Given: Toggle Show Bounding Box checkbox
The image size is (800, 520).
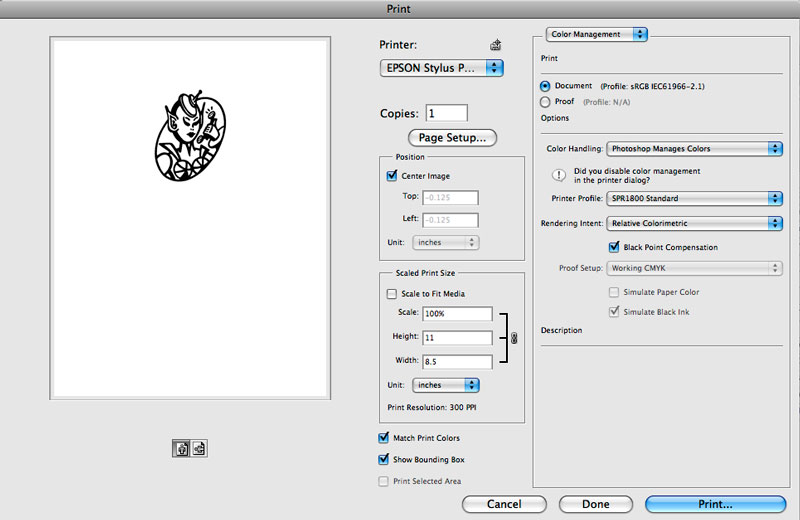Looking at the screenshot, I should tap(384, 460).
